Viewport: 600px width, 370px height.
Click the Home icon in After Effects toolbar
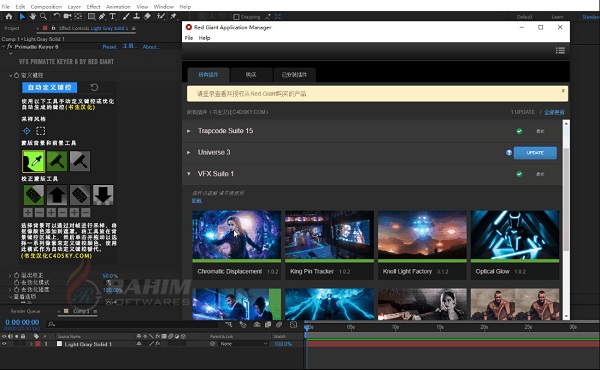pyautogui.click(x=9, y=16)
